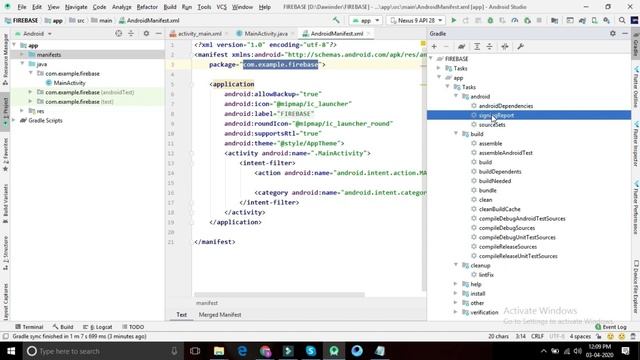Click the Make Project hammer icon

(336, 20)
